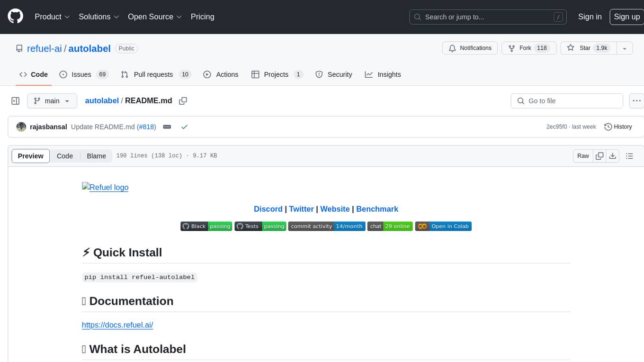Image resolution: width=644 pixels, height=362 pixels.
Task: Select the Preview view
Action: (31, 156)
